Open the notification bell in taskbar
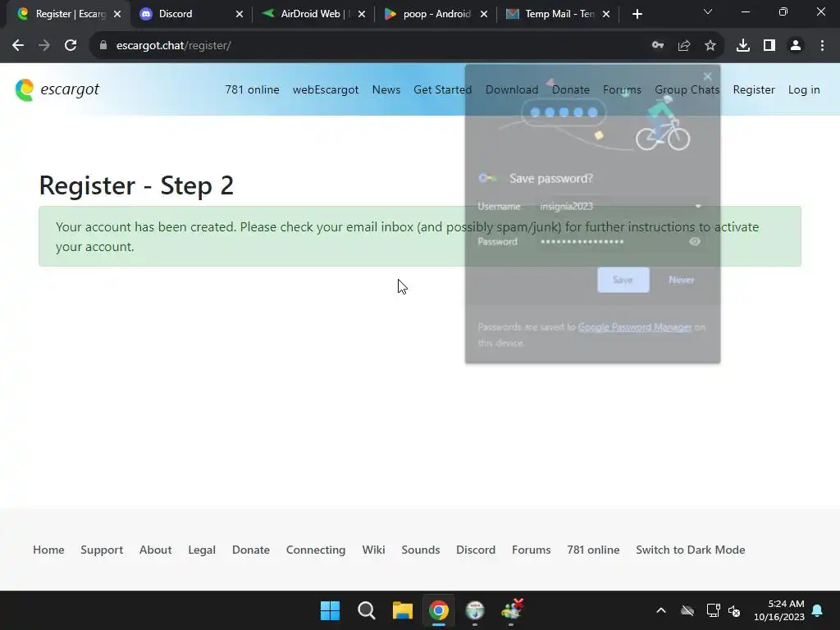840x630 pixels. click(818, 610)
